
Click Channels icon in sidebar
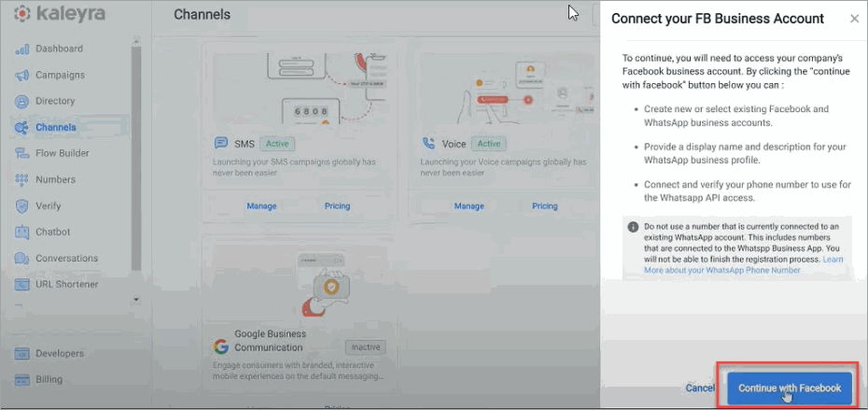[x=21, y=128]
